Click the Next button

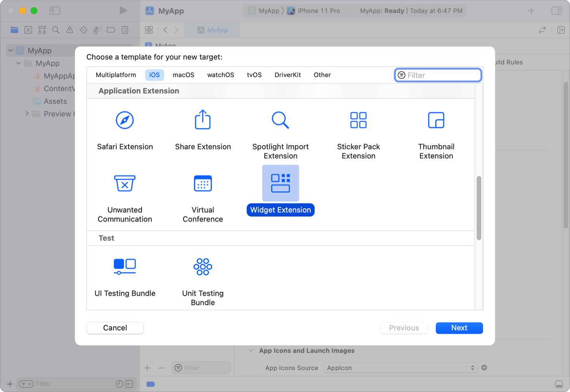[459, 328]
